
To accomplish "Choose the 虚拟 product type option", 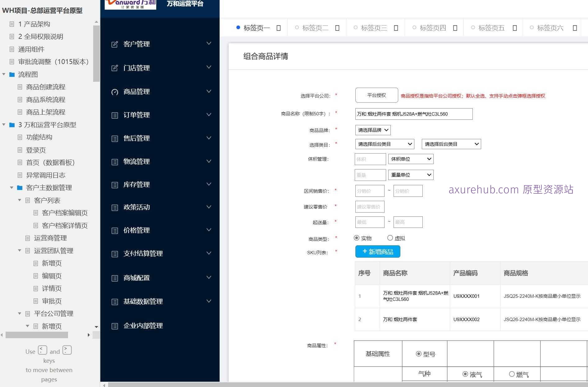I will point(390,238).
